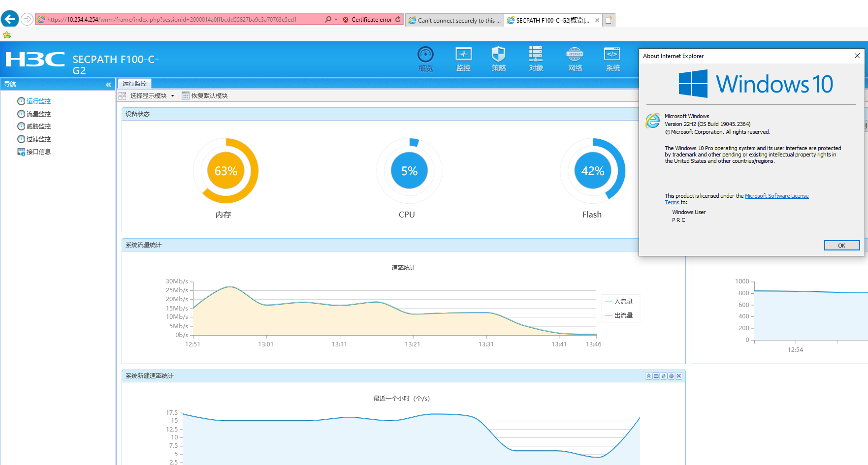Switch to the "Can't connect securely" browser tab
This screenshot has height=465, width=868.
pyautogui.click(x=454, y=20)
